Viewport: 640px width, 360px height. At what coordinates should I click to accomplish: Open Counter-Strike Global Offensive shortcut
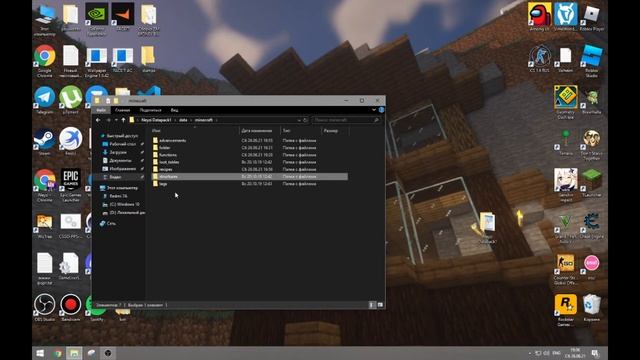[566, 269]
